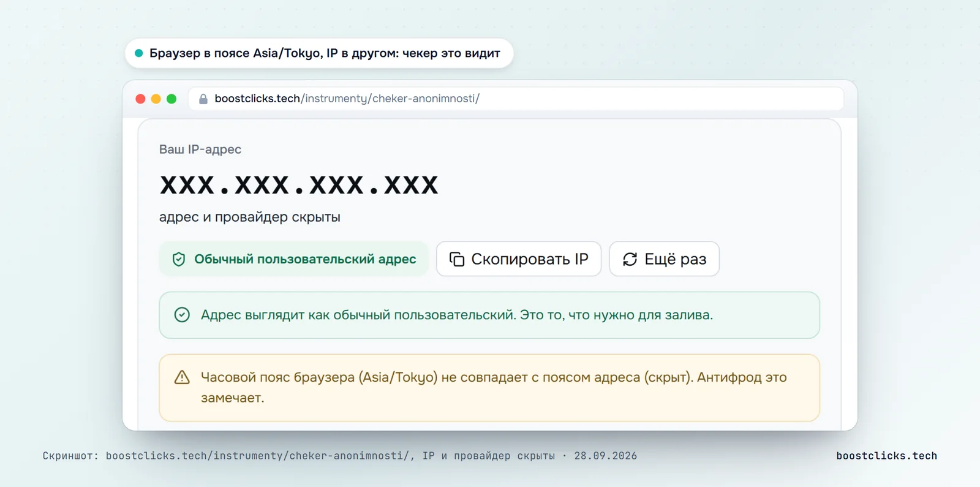Click the copy icon in Скопировать IP
The image size is (980, 487).
457,259
